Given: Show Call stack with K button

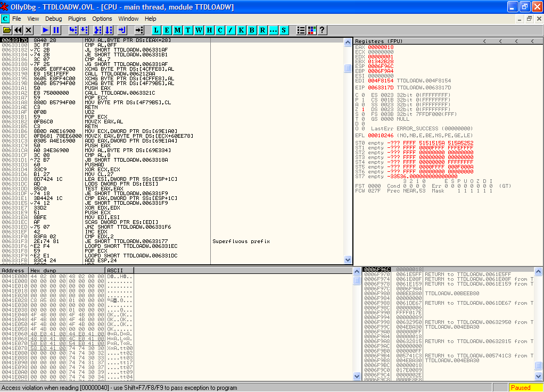Looking at the screenshot, I should (x=241, y=30).
